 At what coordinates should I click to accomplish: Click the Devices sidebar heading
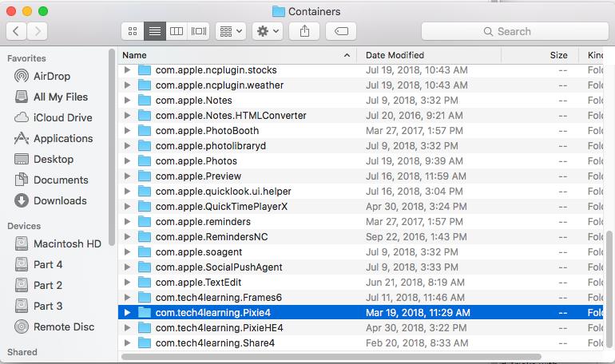(24, 226)
